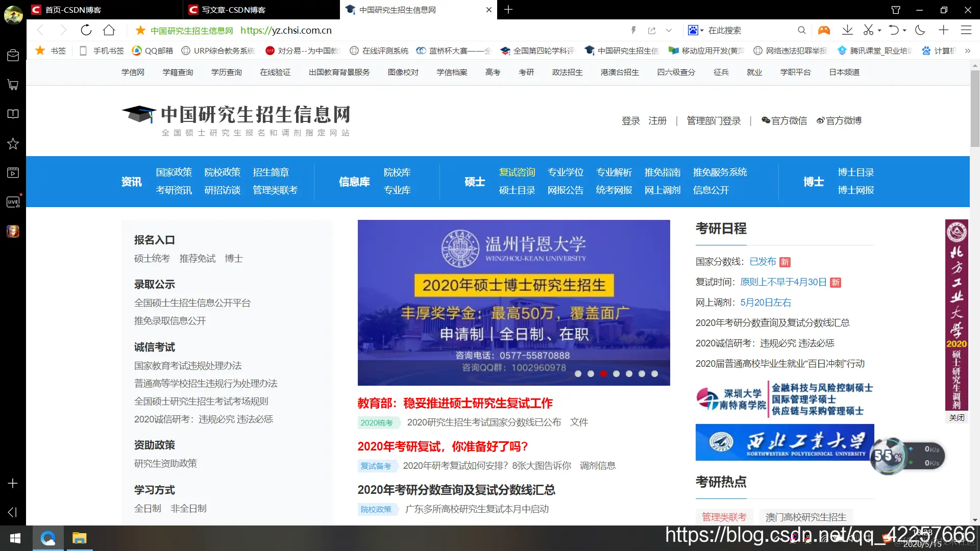The width and height of the screenshot is (980, 551).
Task: Open the downloads panel via arrow icon
Action: (847, 30)
